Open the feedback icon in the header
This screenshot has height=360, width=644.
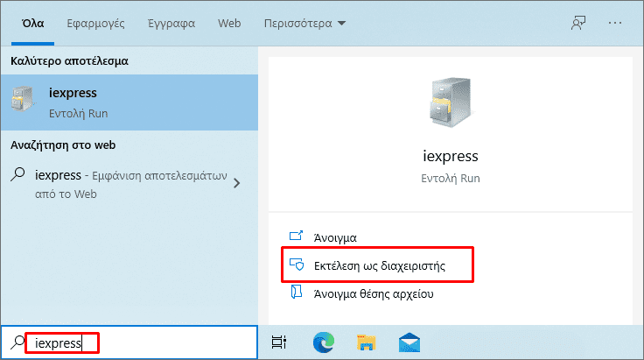pos(578,23)
